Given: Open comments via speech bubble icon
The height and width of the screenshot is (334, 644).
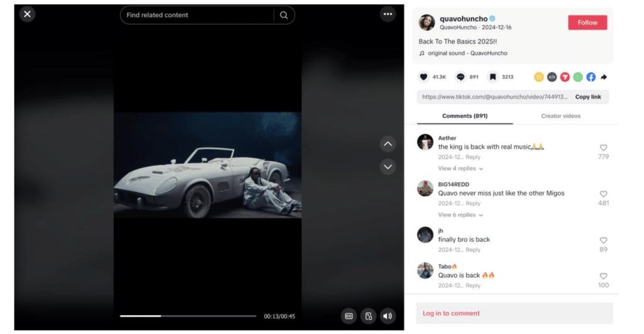Looking at the screenshot, I should tap(460, 77).
